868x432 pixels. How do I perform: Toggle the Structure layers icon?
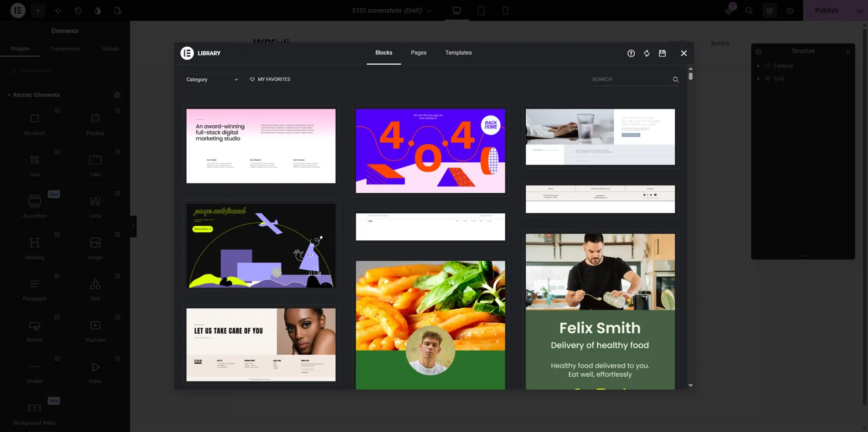[769, 10]
